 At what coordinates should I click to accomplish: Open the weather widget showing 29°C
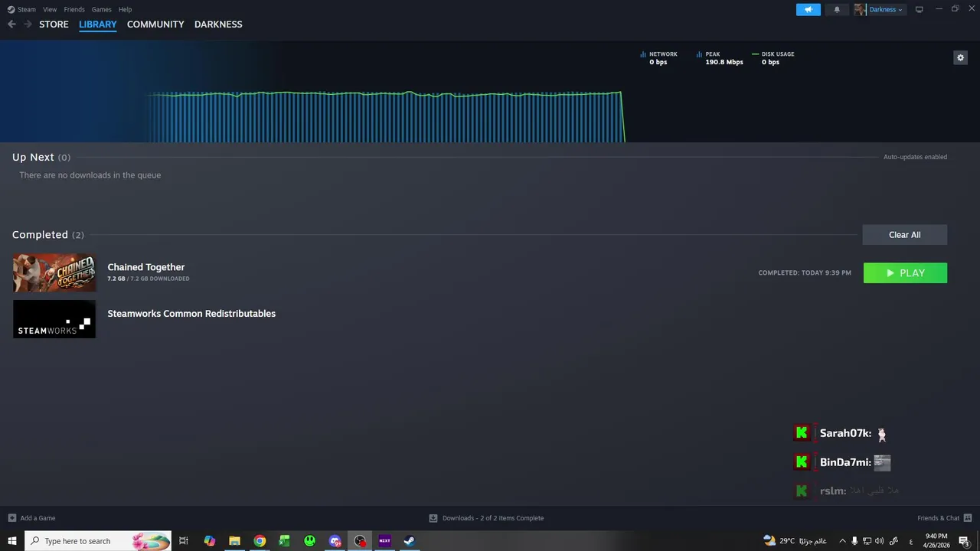(x=795, y=541)
